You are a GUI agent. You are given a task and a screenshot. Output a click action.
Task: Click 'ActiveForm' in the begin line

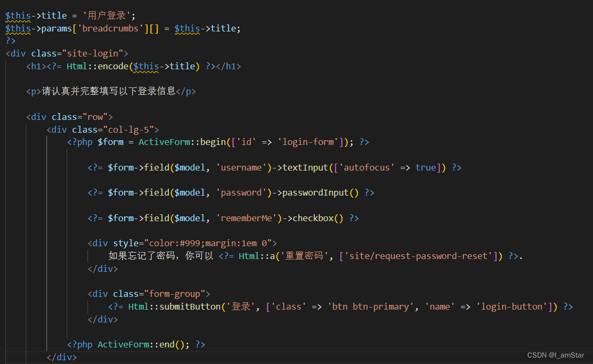tap(164, 142)
